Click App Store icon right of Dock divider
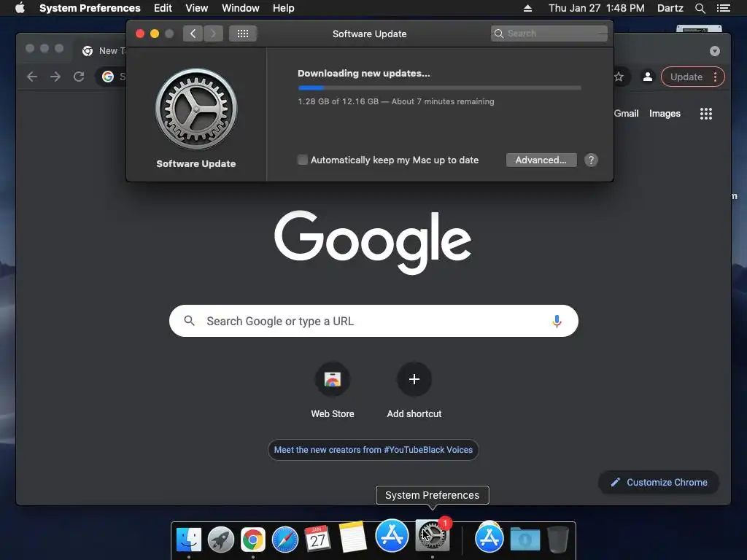Image resolution: width=747 pixels, height=560 pixels. [x=489, y=537]
